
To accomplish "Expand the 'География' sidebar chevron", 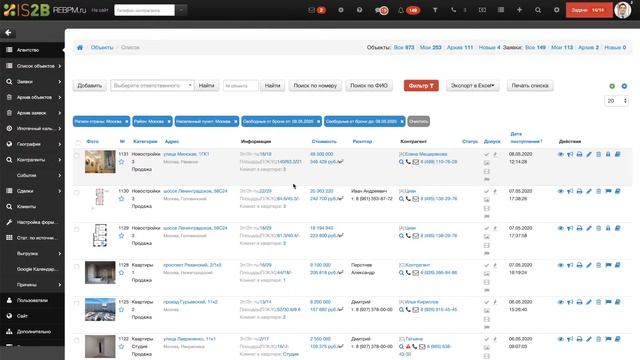I will (x=60, y=144).
